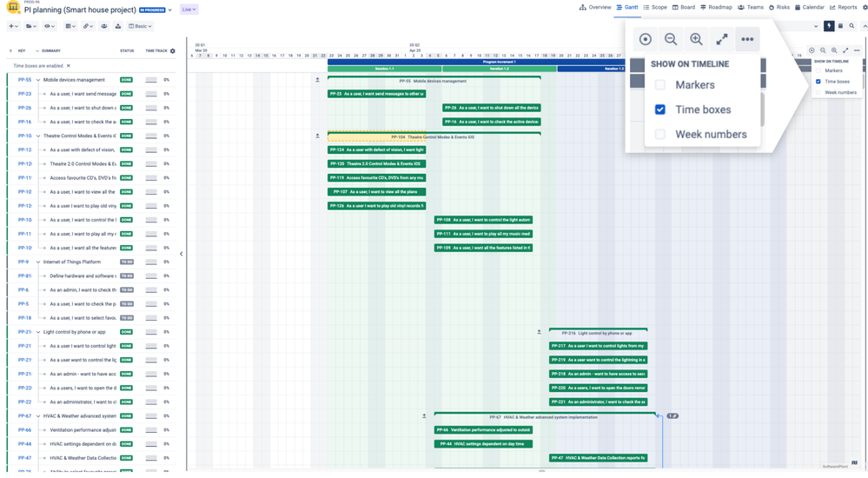The image size is (868, 478).
Task: Enable the small Markers checkbox
Action: (x=818, y=70)
